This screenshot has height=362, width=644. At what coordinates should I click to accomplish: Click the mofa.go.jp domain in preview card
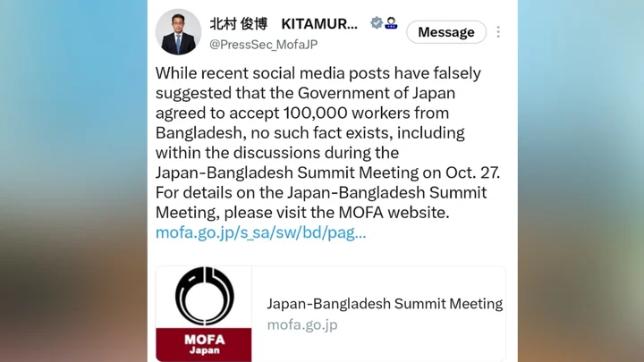pyautogui.click(x=302, y=324)
